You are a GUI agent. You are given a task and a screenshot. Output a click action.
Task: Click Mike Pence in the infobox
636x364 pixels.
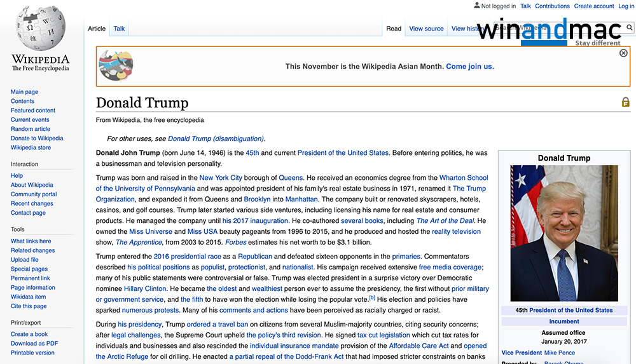coord(559,353)
